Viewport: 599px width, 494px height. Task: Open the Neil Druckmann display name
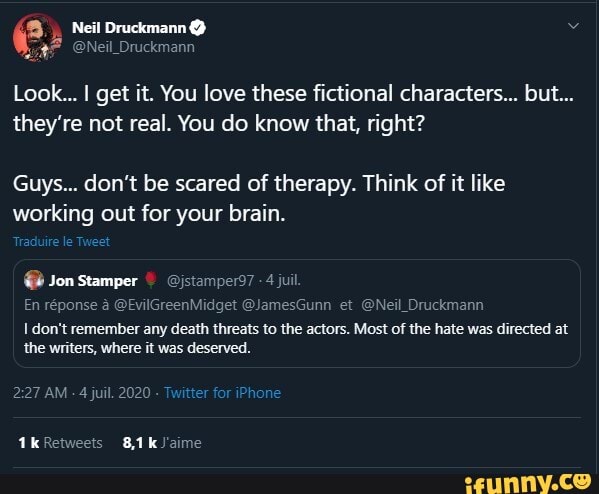click(129, 28)
